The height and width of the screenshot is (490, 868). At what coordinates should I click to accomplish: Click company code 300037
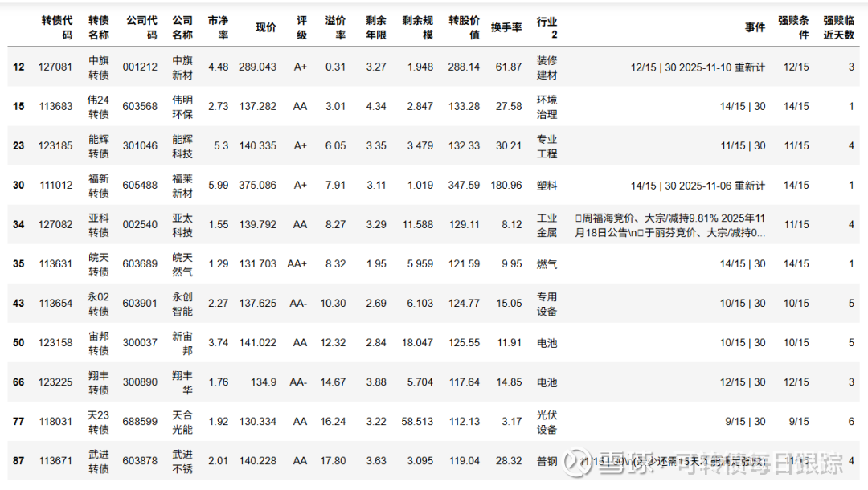tap(140, 343)
